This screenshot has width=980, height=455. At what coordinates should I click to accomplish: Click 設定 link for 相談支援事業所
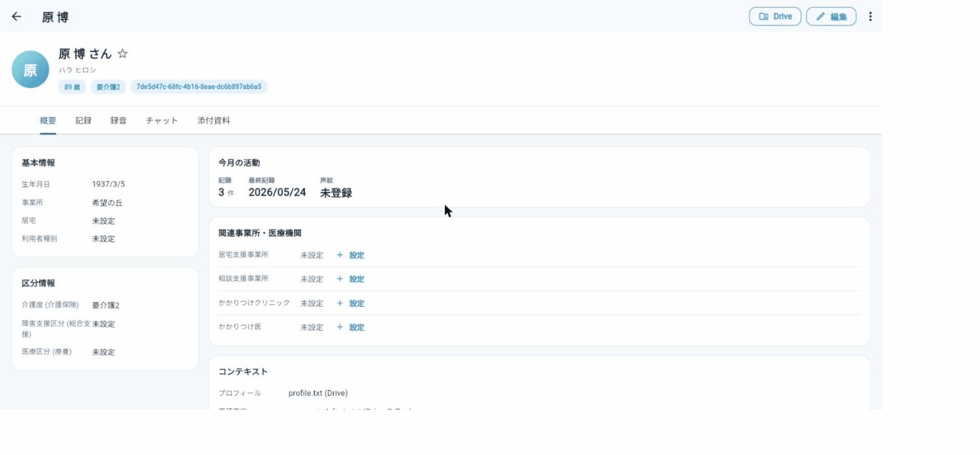point(357,279)
